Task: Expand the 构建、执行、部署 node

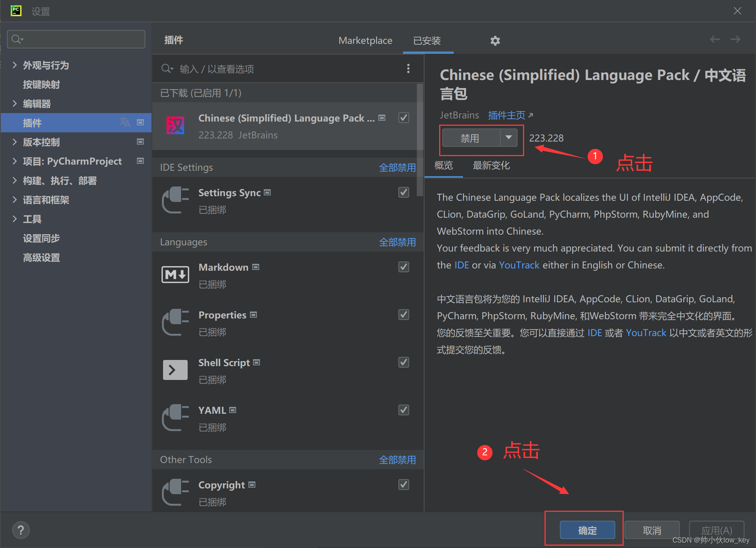Action: (x=15, y=180)
